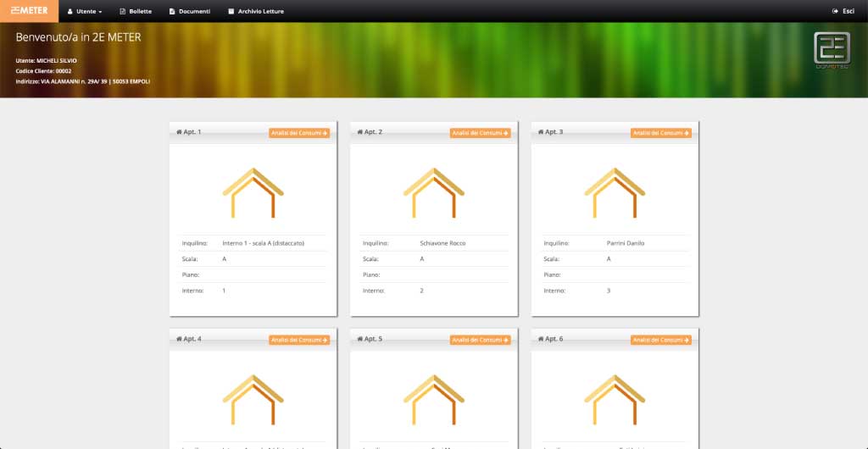Click the Apt. 4 card header title
The image size is (868, 449).
[189, 339]
